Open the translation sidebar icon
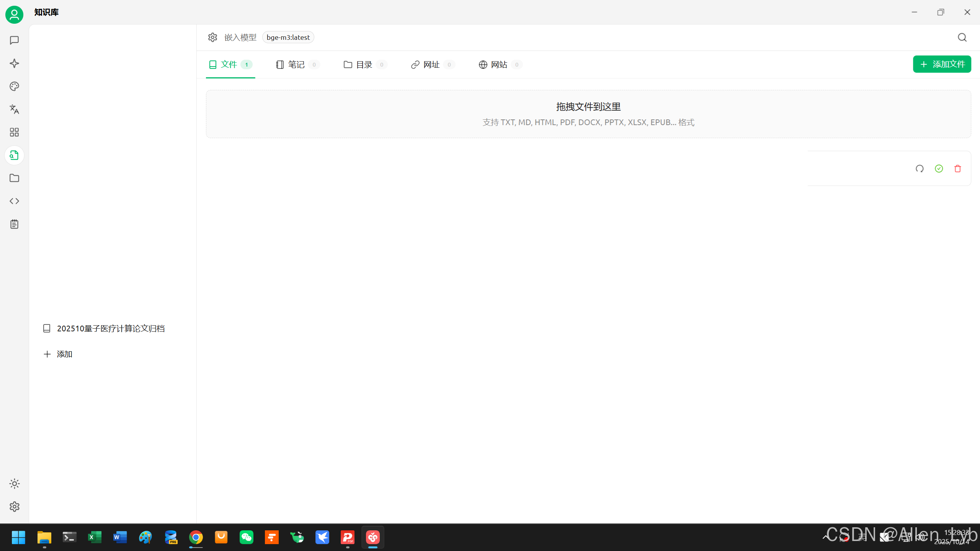This screenshot has width=980, height=551. [14, 109]
